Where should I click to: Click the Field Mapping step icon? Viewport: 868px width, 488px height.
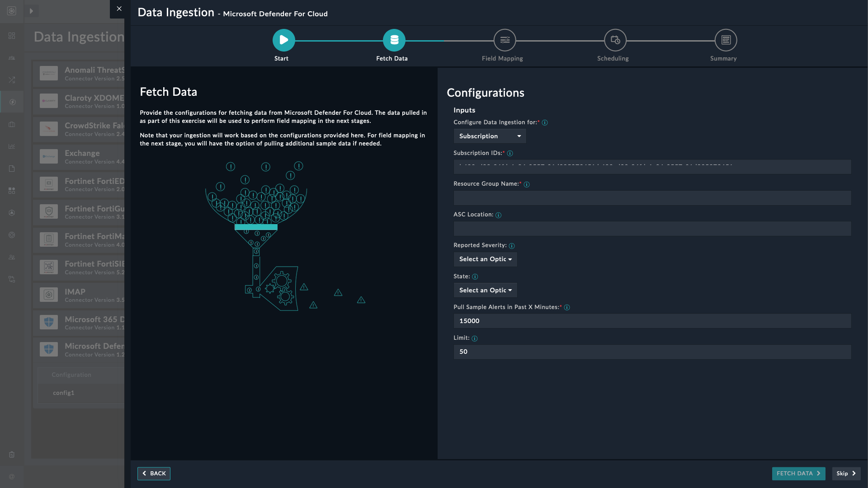[x=505, y=40]
